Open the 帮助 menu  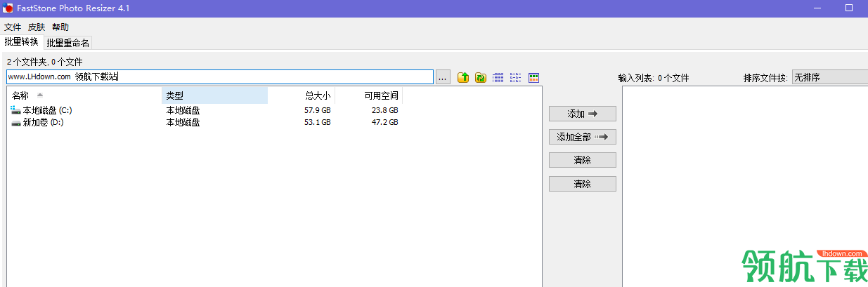pyautogui.click(x=60, y=27)
